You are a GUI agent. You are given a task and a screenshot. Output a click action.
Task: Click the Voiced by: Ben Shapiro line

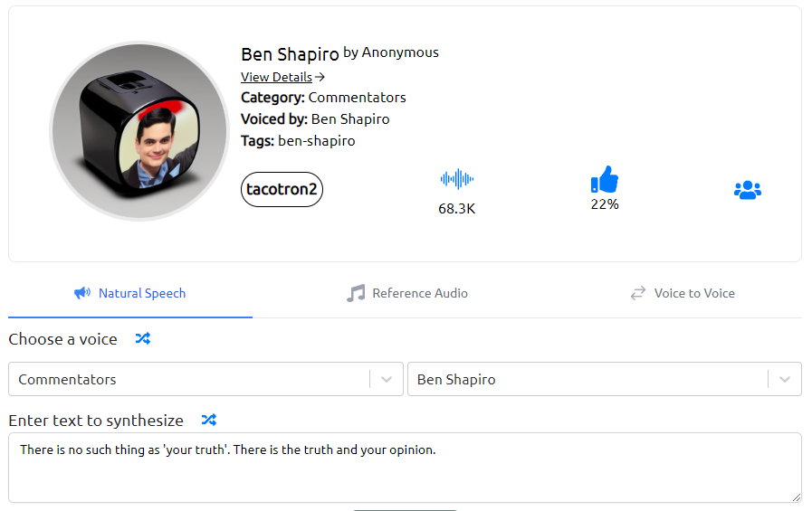[x=315, y=119]
